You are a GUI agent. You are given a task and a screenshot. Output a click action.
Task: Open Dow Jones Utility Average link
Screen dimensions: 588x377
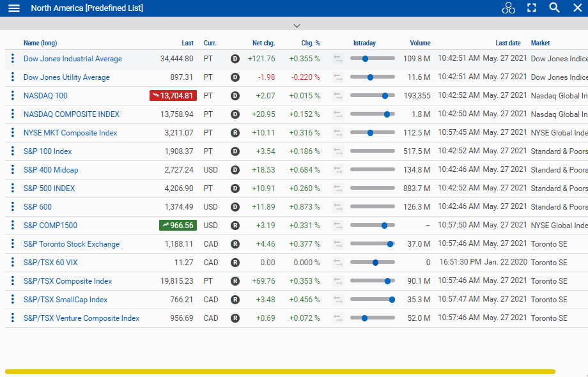(x=66, y=77)
